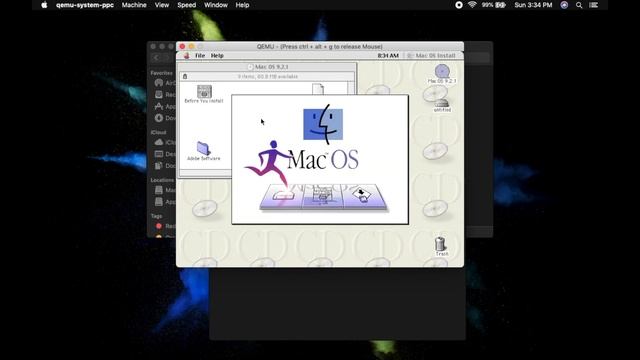Click the battery status icon
The height and width of the screenshot is (360, 640).
pyautogui.click(x=500, y=5)
